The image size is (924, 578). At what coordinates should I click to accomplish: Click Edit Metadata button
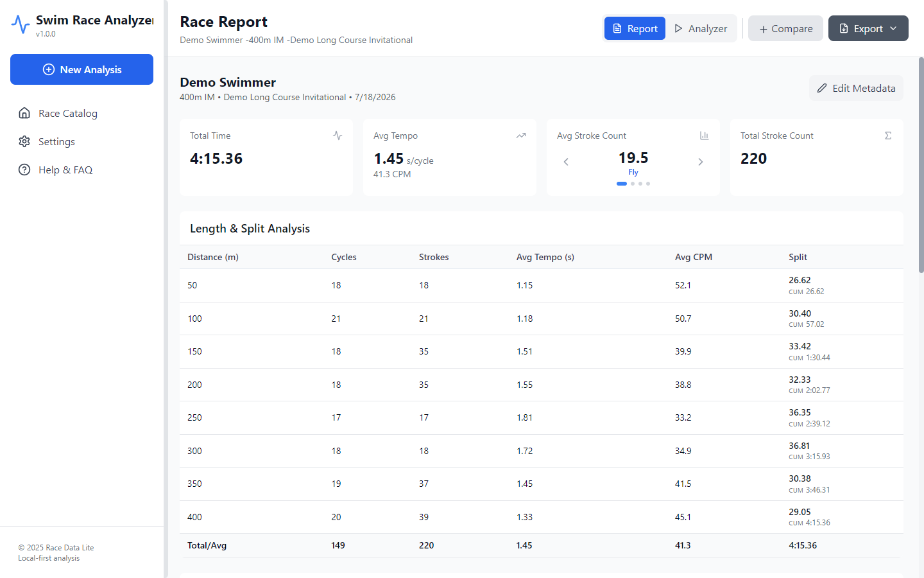856,88
